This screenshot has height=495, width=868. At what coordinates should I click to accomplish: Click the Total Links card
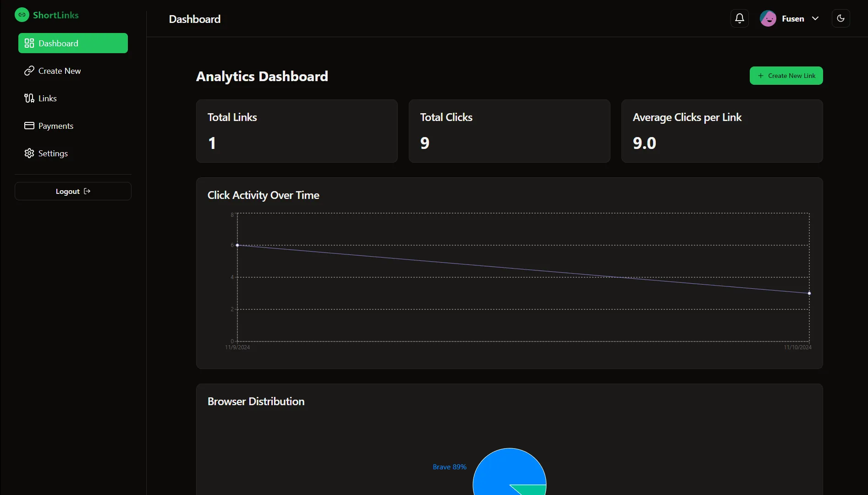tap(297, 131)
